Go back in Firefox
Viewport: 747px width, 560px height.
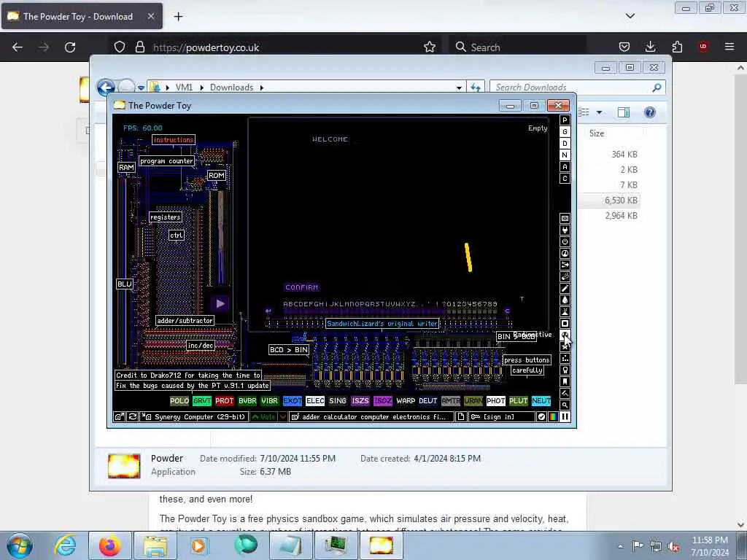click(x=18, y=47)
